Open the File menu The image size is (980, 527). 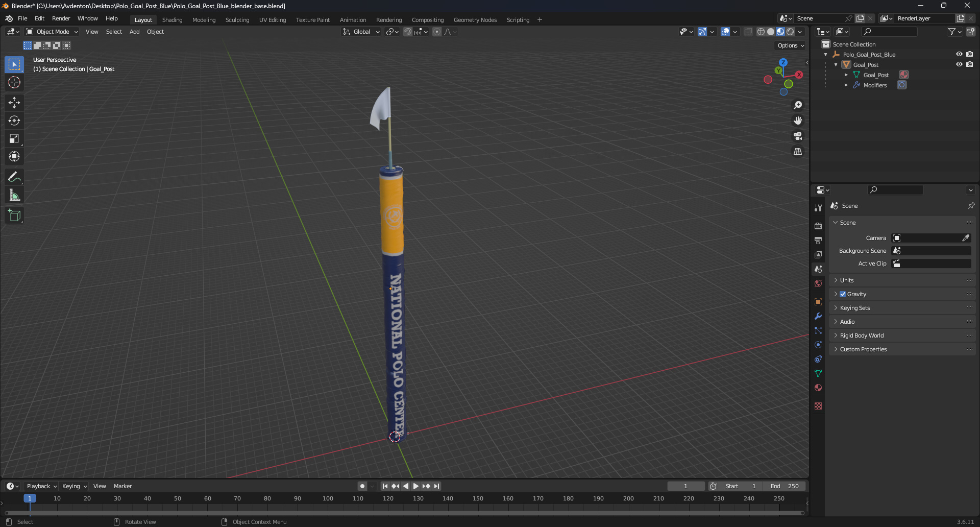pyautogui.click(x=22, y=18)
